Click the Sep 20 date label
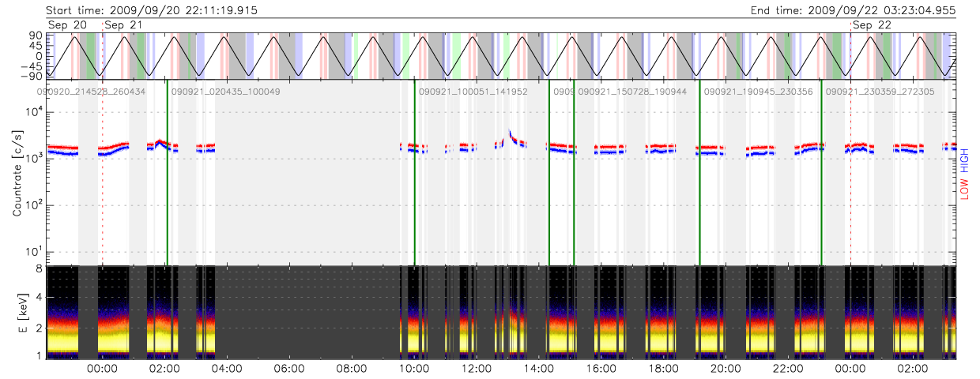 [x=67, y=26]
